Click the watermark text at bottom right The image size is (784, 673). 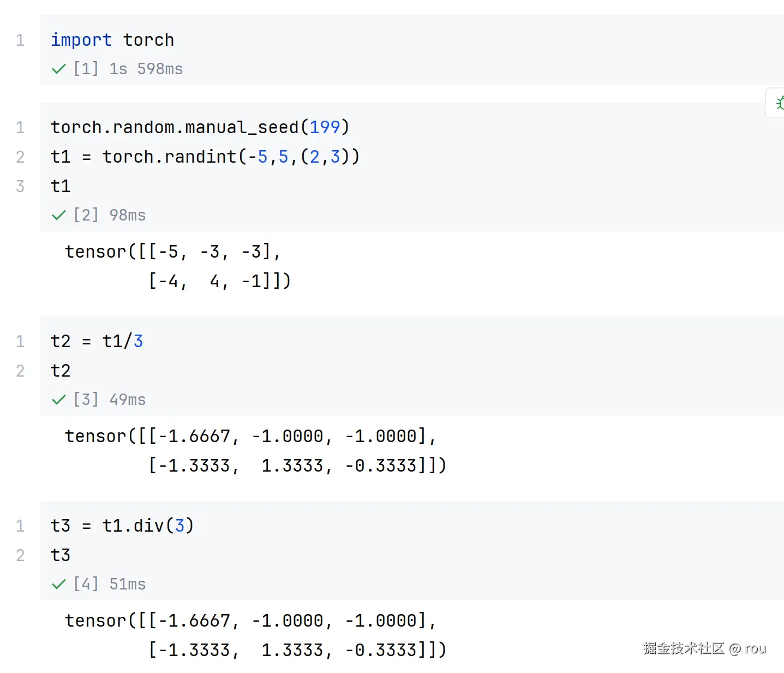(704, 648)
